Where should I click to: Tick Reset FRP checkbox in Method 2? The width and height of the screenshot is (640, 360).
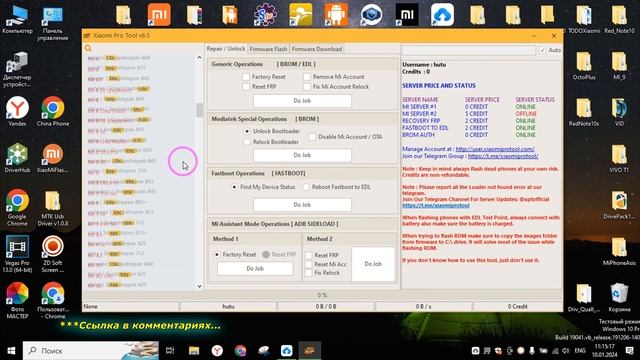[x=309, y=255]
